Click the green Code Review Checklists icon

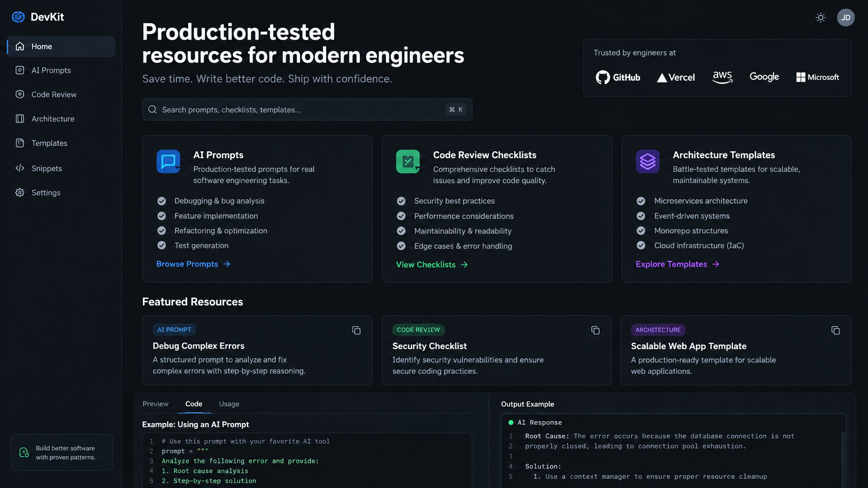coord(408,162)
